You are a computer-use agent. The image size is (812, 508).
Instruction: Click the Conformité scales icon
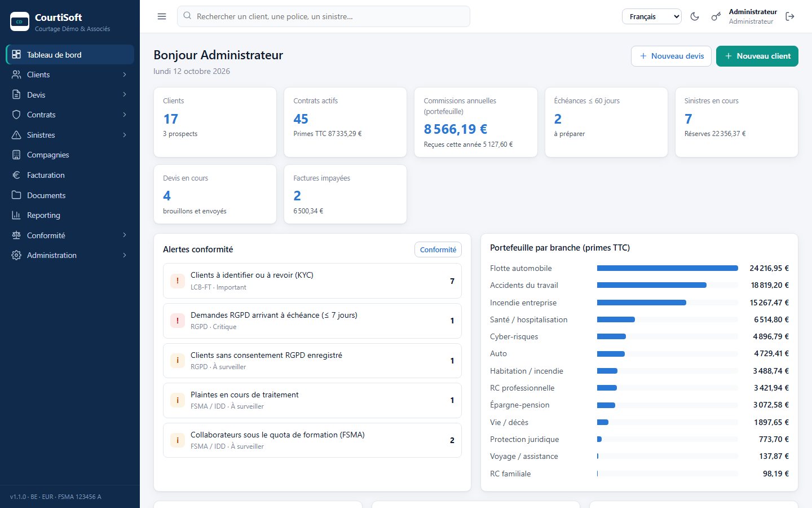tap(16, 235)
